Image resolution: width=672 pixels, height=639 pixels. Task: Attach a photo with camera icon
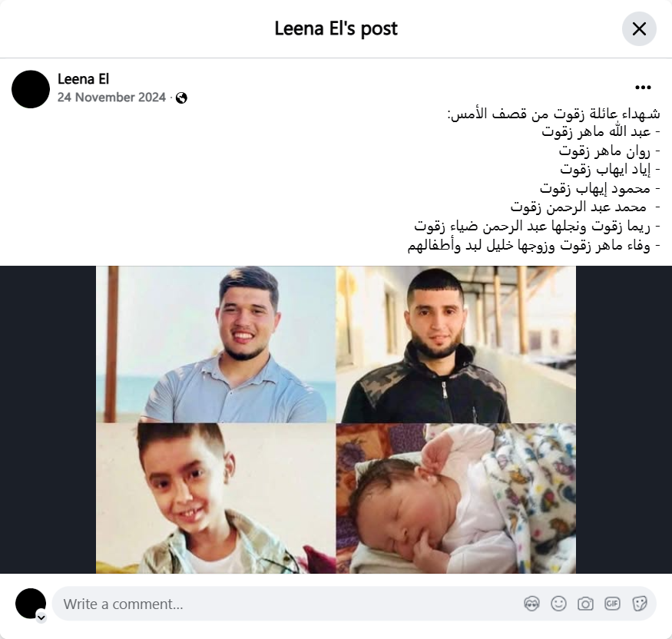585,604
